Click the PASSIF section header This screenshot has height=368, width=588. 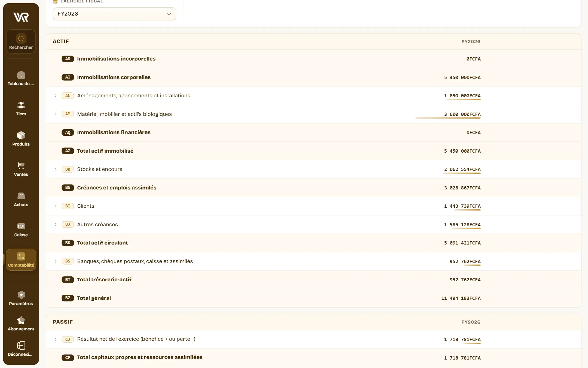coord(63,322)
